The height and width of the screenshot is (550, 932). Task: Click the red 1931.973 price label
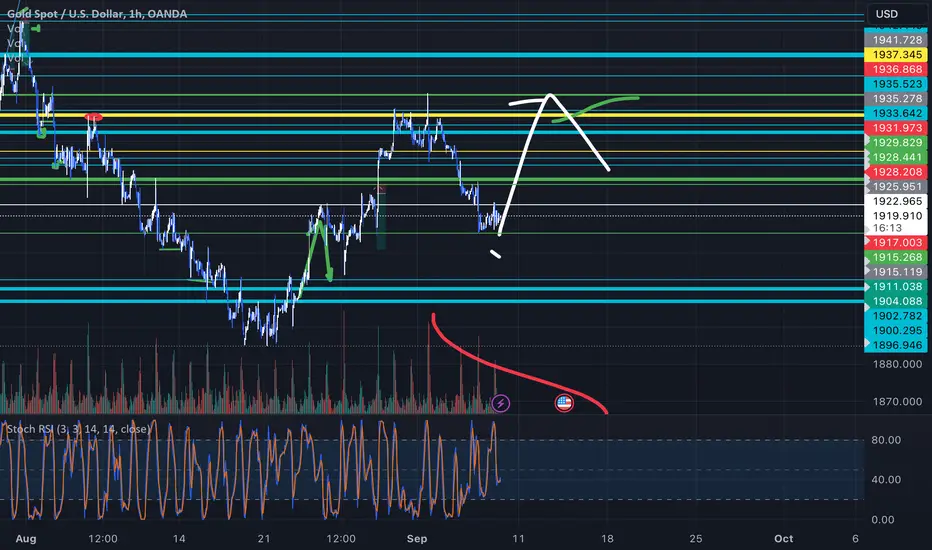pos(896,128)
